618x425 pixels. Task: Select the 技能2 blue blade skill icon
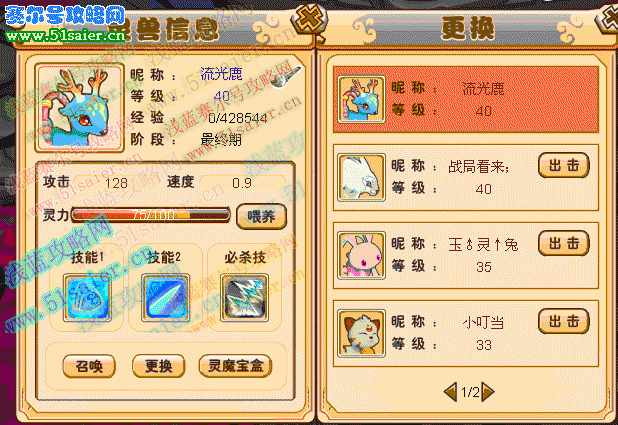click(166, 298)
